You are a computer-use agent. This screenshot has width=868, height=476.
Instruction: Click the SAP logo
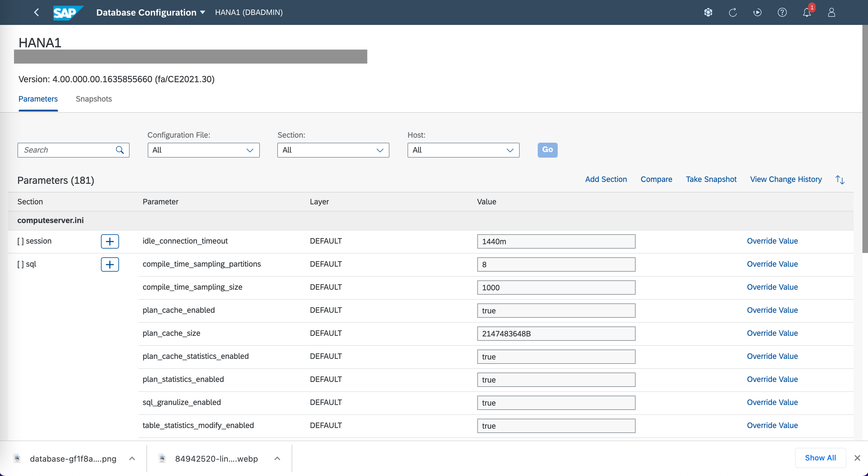[x=67, y=13]
